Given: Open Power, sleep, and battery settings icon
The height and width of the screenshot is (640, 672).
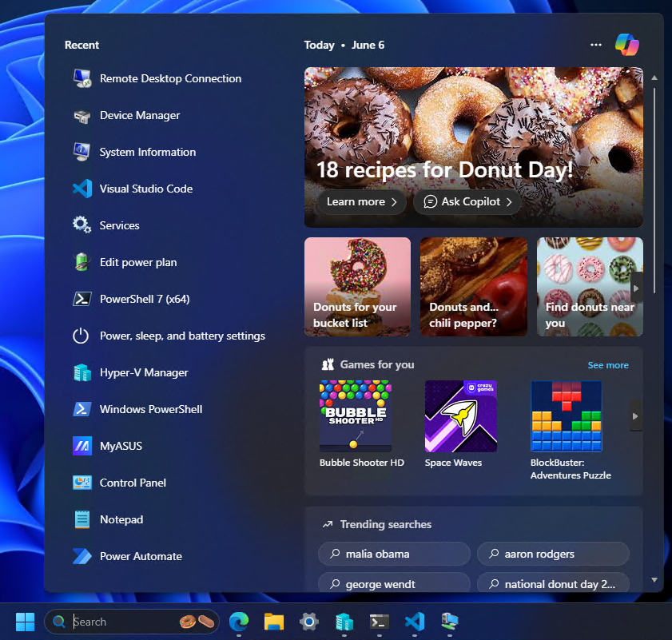Looking at the screenshot, I should tap(81, 336).
